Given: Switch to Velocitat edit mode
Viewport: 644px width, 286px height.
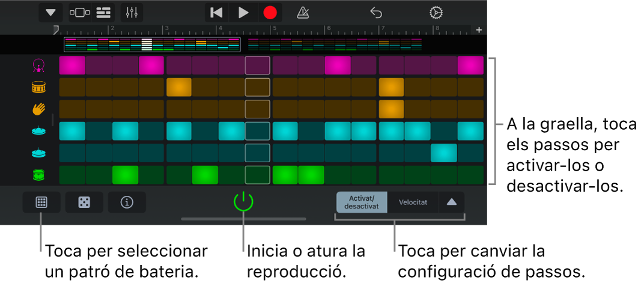Looking at the screenshot, I should pyautogui.click(x=413, y=202).
